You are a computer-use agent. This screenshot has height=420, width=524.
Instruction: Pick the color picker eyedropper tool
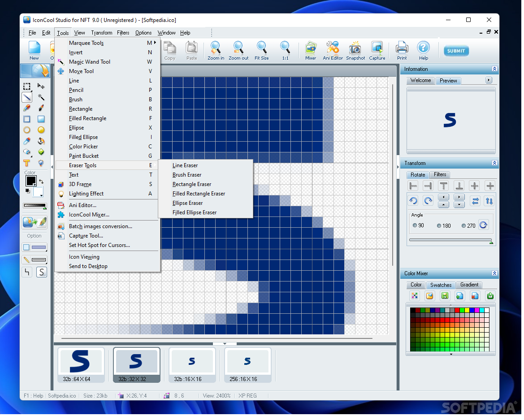pyautogui.click(x=27, y=141)
